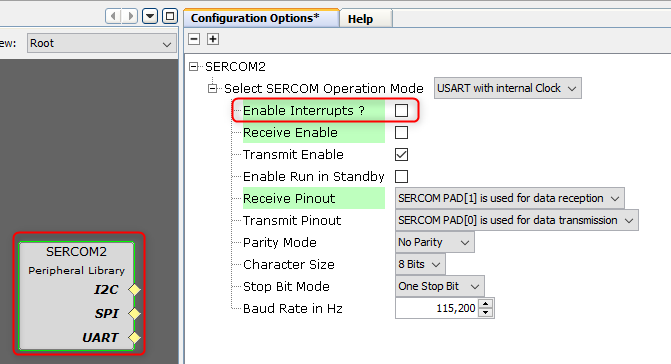Uncheck the Transmit Enable checkbox
671x364 pixels.
click(x=401, y=154)
